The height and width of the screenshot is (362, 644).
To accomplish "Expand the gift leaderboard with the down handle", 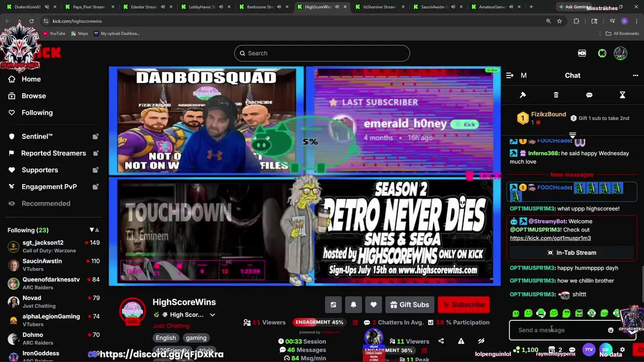I will point(573,135).
